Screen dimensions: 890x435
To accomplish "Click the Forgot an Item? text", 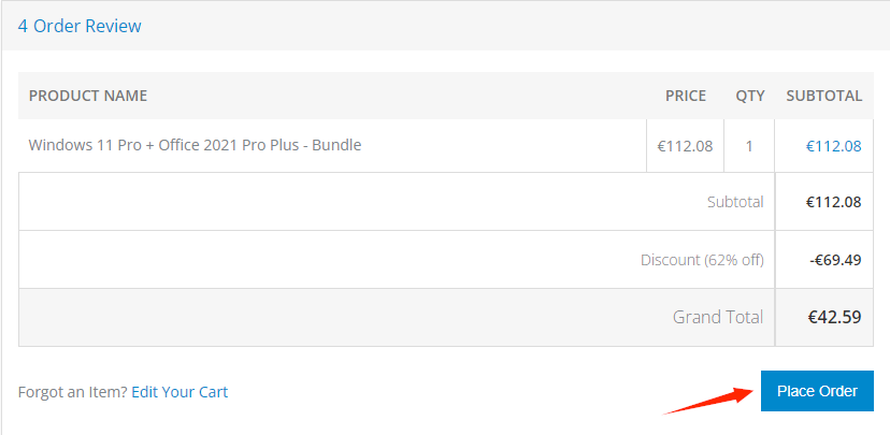I will pyautogui.click(x=73, y=392).
